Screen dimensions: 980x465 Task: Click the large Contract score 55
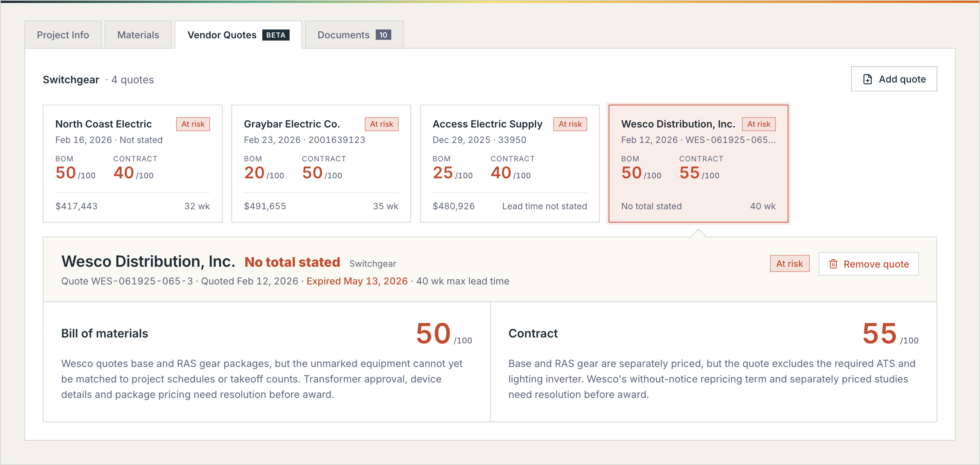click(x=880, y=333)
